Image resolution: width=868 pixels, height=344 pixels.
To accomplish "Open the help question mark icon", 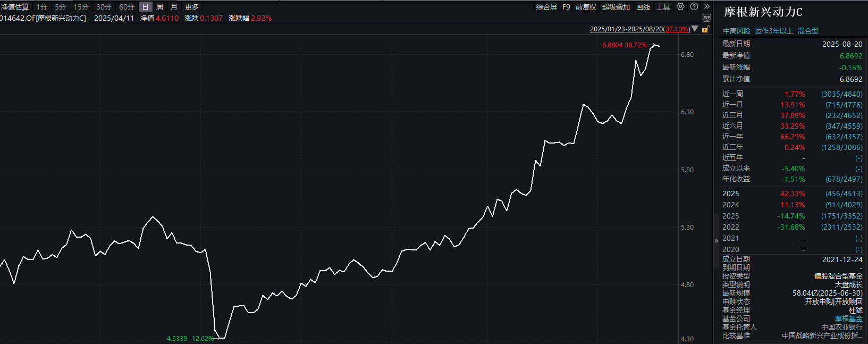I will (694, 7).
